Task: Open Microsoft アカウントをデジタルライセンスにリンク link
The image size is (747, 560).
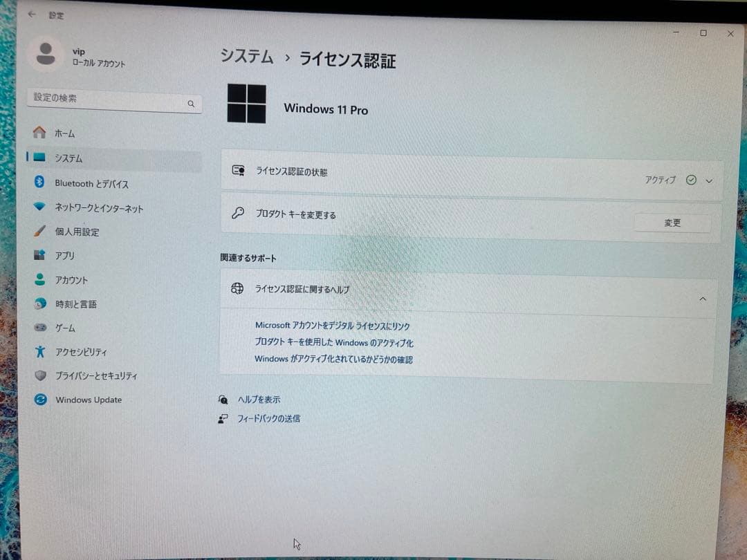Action: click(x=332, y=326)
